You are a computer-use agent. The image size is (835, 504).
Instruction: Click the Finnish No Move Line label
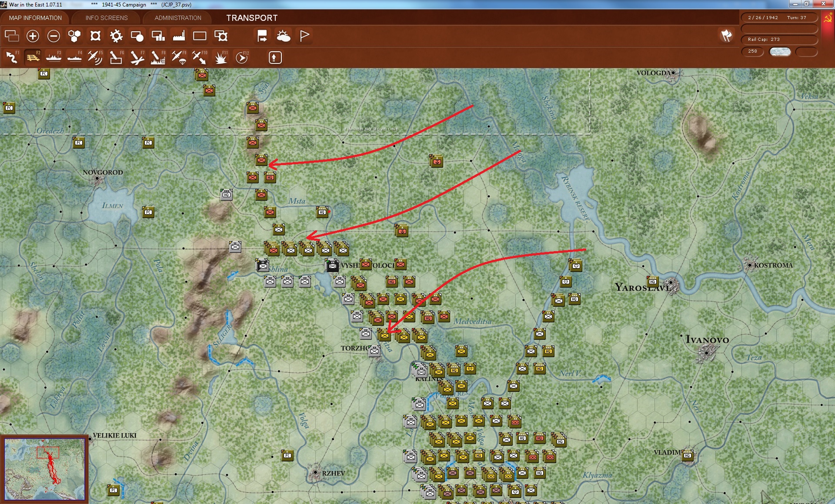[x=371, y=129]
